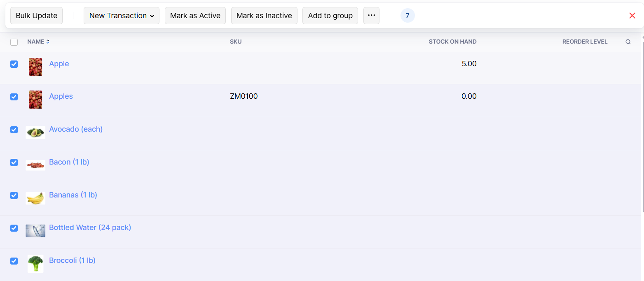Click the Broccoli product image

click(x=35, y=263)
